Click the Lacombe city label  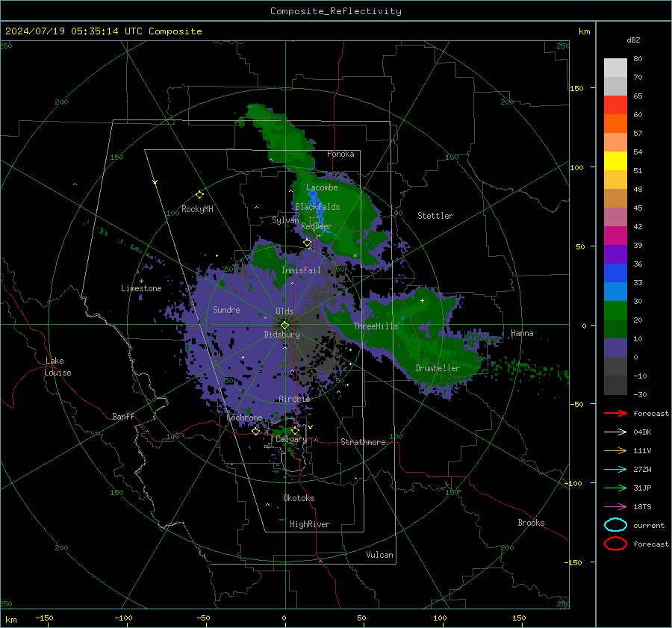[x=322, y=187]
